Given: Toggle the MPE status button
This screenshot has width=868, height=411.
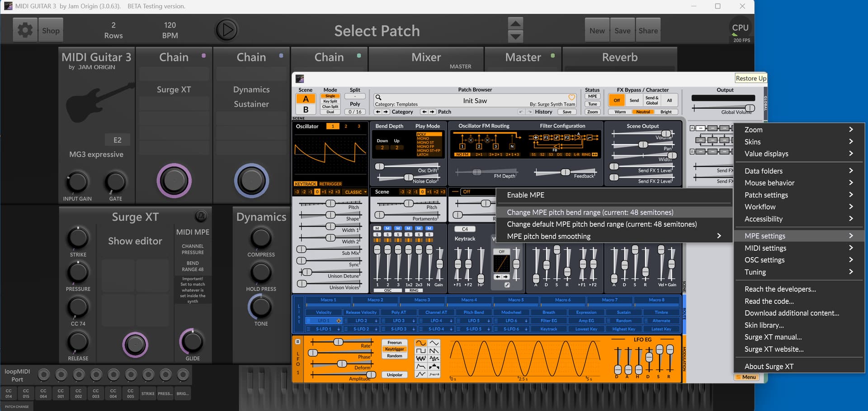Looking at the screenshot, I should (x=592, y=96).
